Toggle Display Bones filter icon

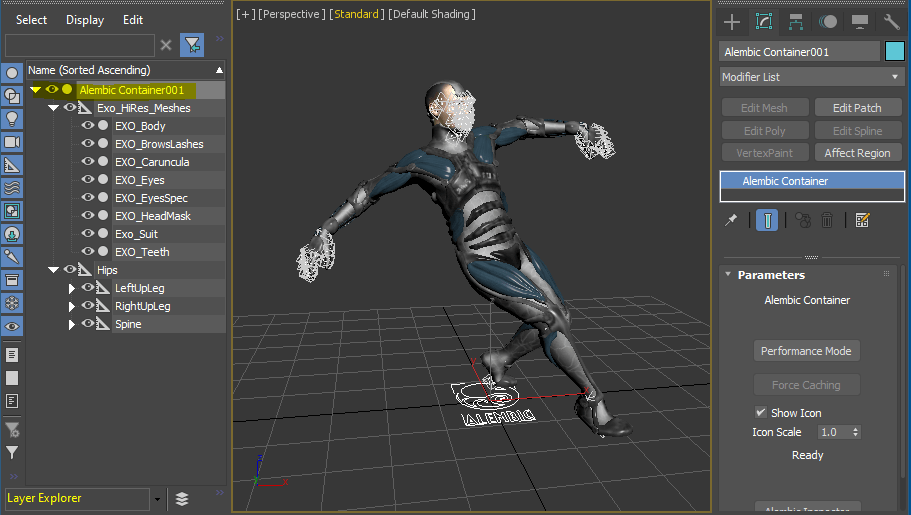12,257
